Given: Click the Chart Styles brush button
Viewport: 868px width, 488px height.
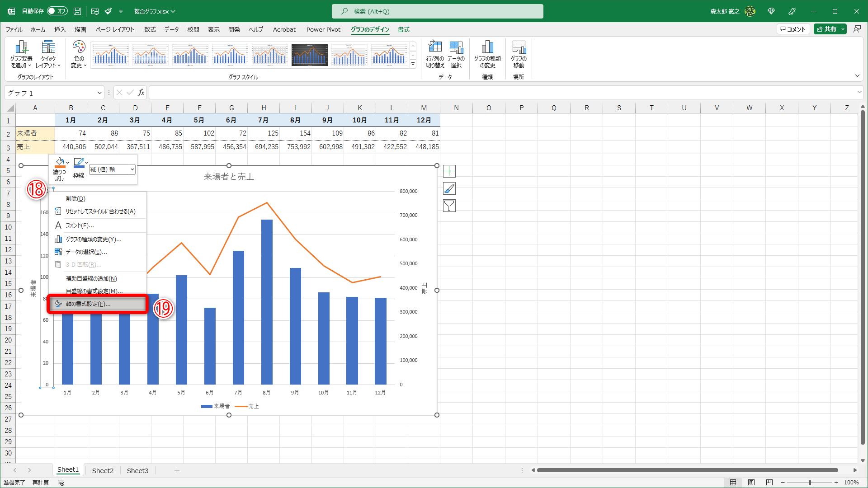Looking at the screenshot, I should (x=449, y=188).
